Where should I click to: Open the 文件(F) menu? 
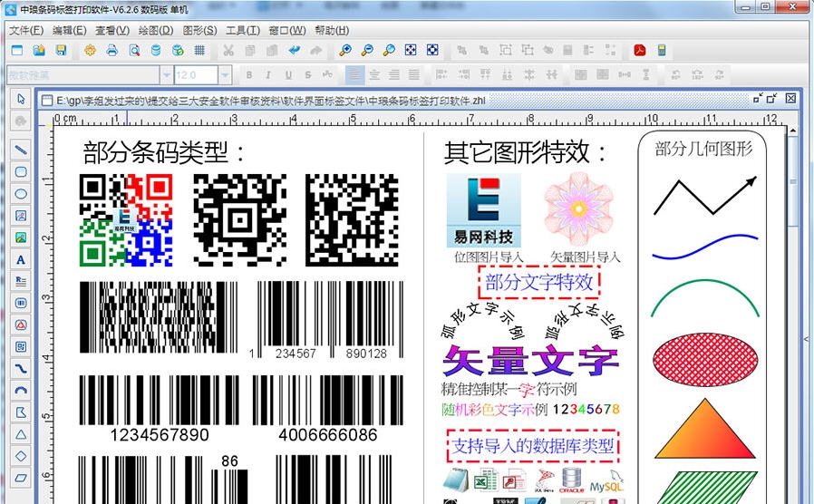26,30
